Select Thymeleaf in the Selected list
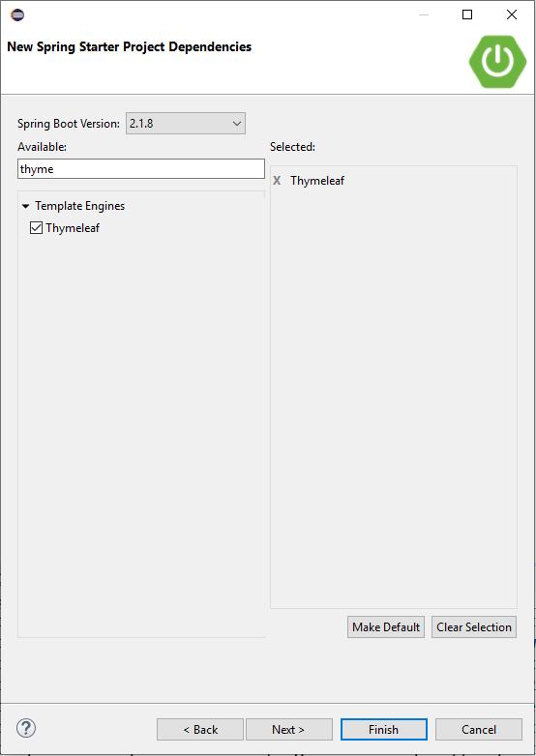 317,181
